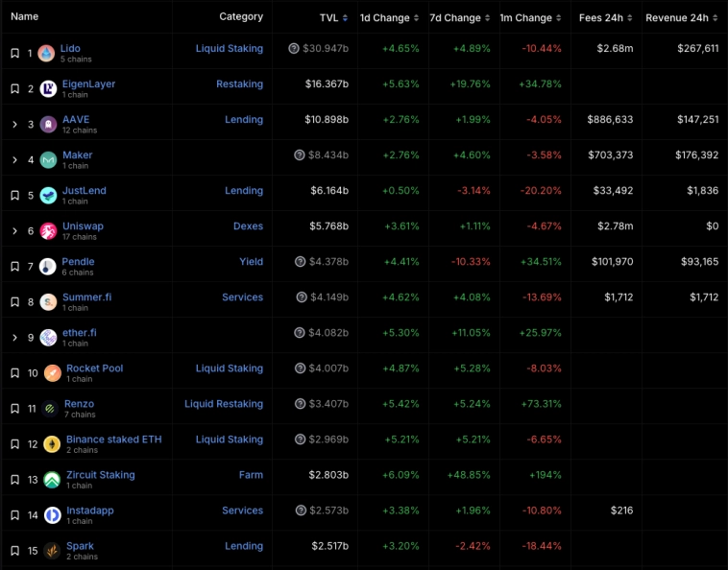Open the Zircuit Staking link
The width and height of the screenshot is (728, 570).
click(x=100, y=475)
